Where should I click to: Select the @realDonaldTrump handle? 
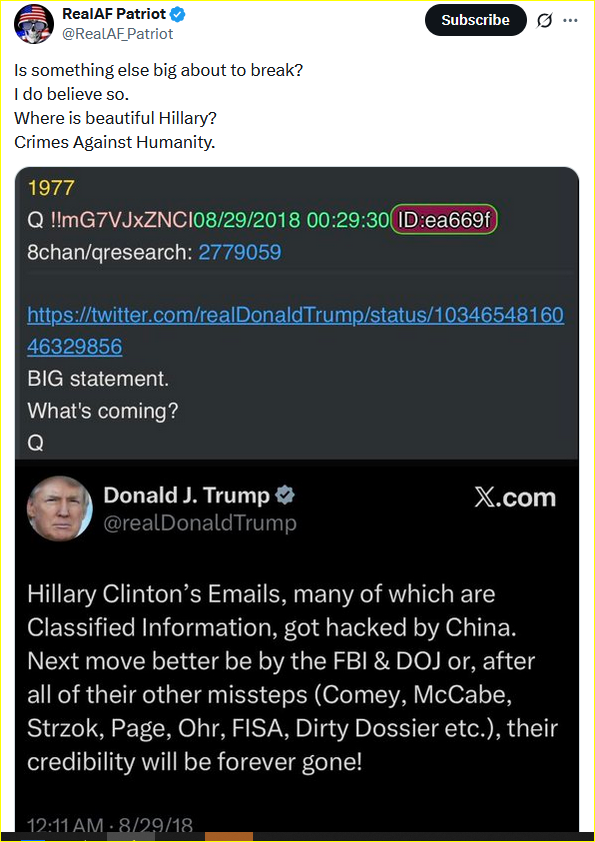199,522
